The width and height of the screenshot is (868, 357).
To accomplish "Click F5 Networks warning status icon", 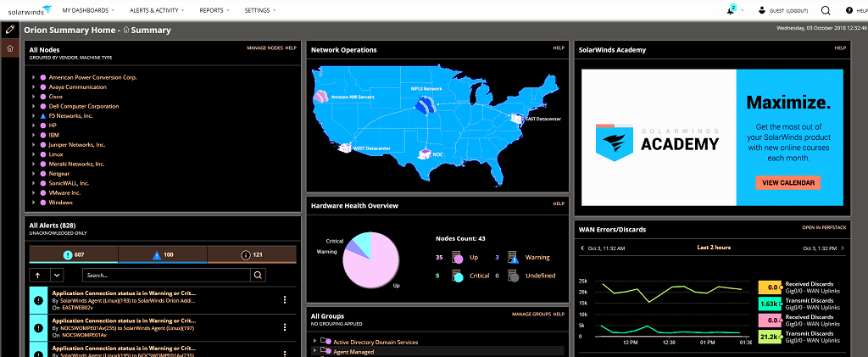I will click(42, 116).
